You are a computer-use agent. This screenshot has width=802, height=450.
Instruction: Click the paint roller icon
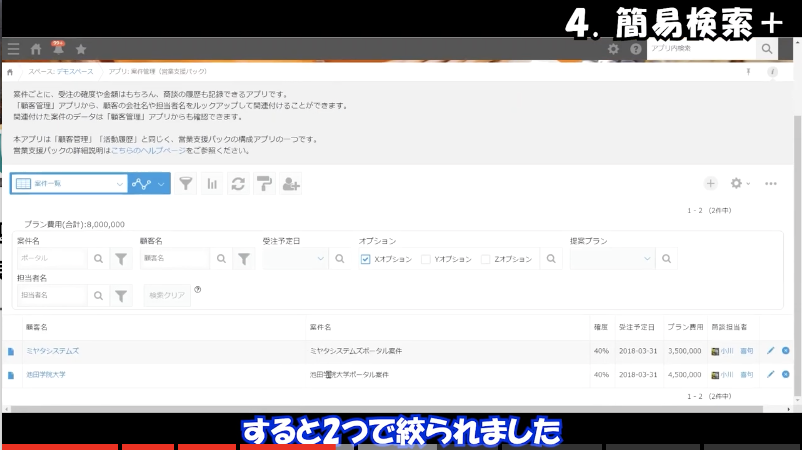point(264,184)
